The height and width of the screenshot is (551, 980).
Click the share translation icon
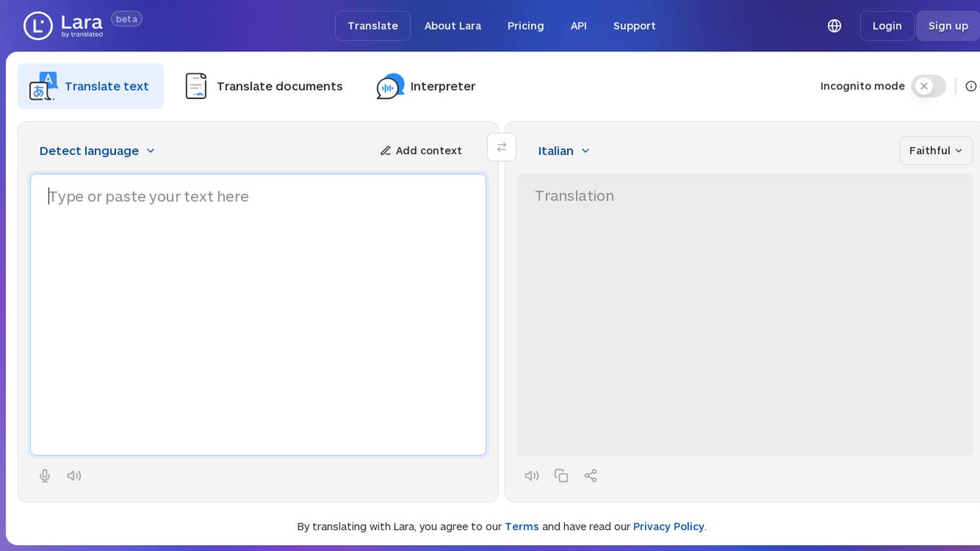tap(591, 475)
